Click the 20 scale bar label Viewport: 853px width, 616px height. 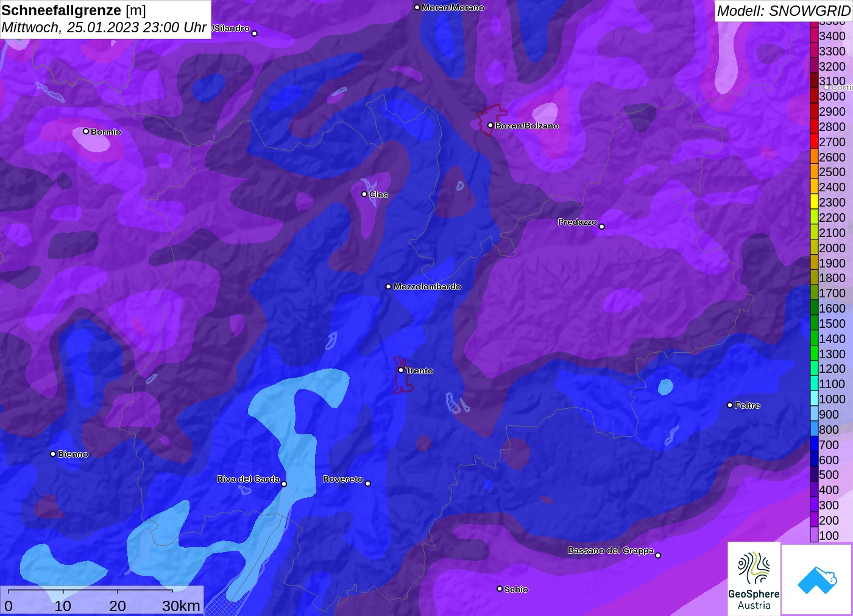pyautogui.click(x=118, y=606)
